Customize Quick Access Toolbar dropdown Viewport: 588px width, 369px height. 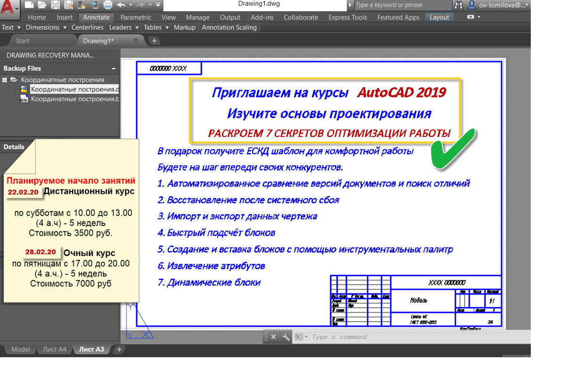pyautogui.click(x=158, y=5)
